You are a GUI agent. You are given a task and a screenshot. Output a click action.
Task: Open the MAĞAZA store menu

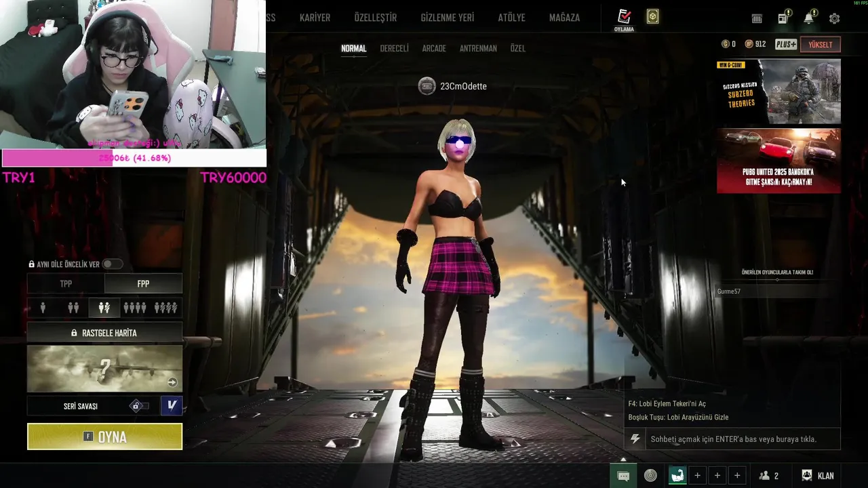click(x=564, y=18)
